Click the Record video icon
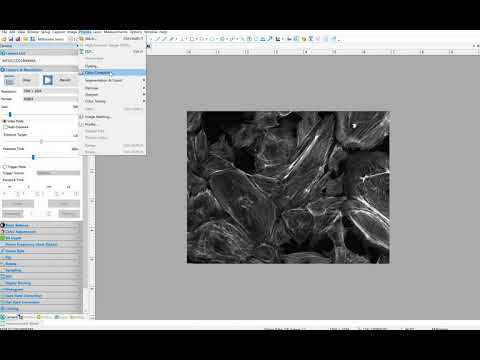This screenshot has width=480, height=360. coord(48,80)
